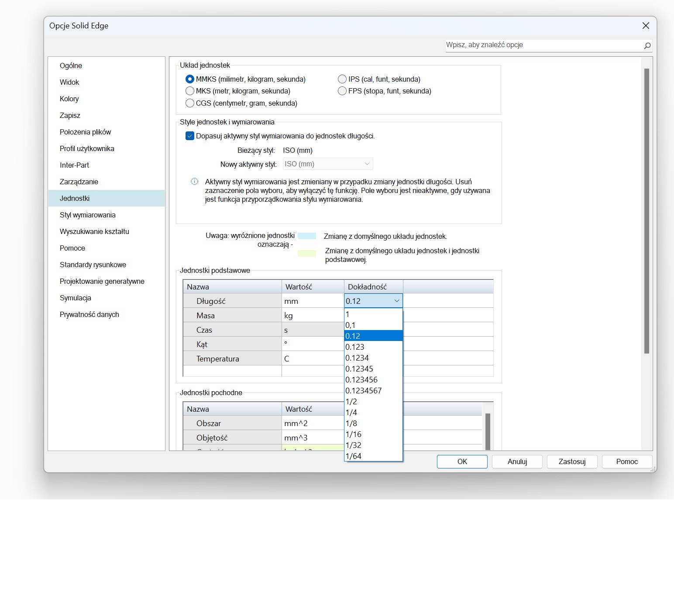Go to Położenia plików category

click(x=85, y=132)
